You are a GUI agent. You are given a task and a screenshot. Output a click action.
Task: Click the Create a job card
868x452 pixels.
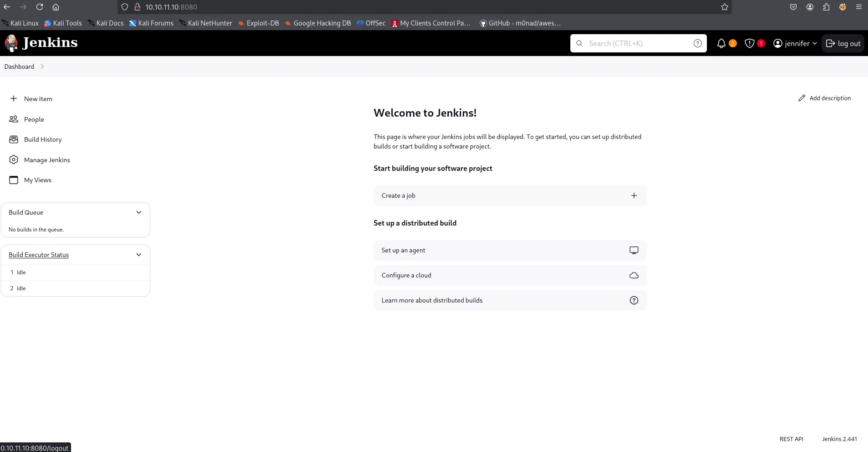510,195
